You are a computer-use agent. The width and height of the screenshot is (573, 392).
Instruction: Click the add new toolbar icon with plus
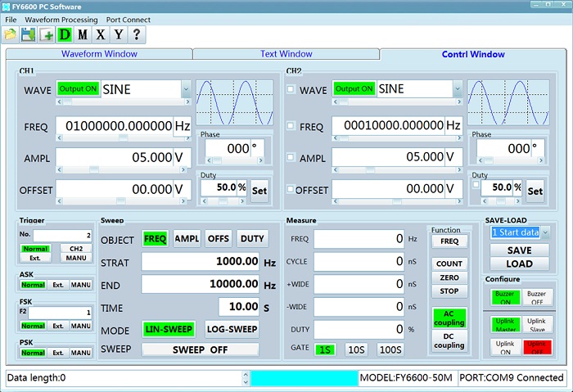click(46, 34)
